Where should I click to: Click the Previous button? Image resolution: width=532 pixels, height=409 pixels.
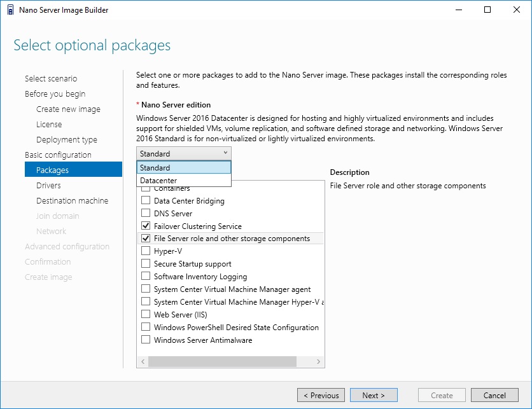pyautogui.click(x=321, y=395)
